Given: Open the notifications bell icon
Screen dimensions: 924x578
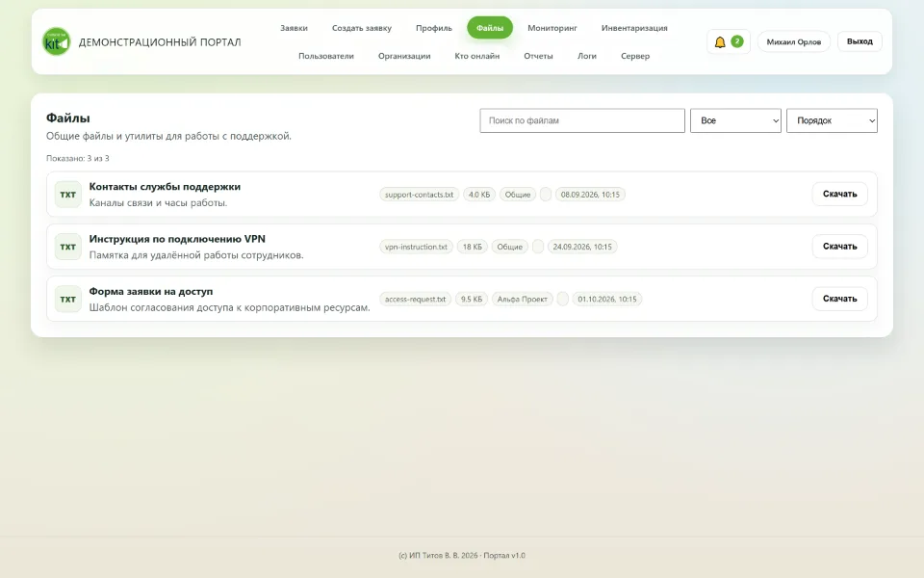Looking at the screenshot, I should click(720, 41).
